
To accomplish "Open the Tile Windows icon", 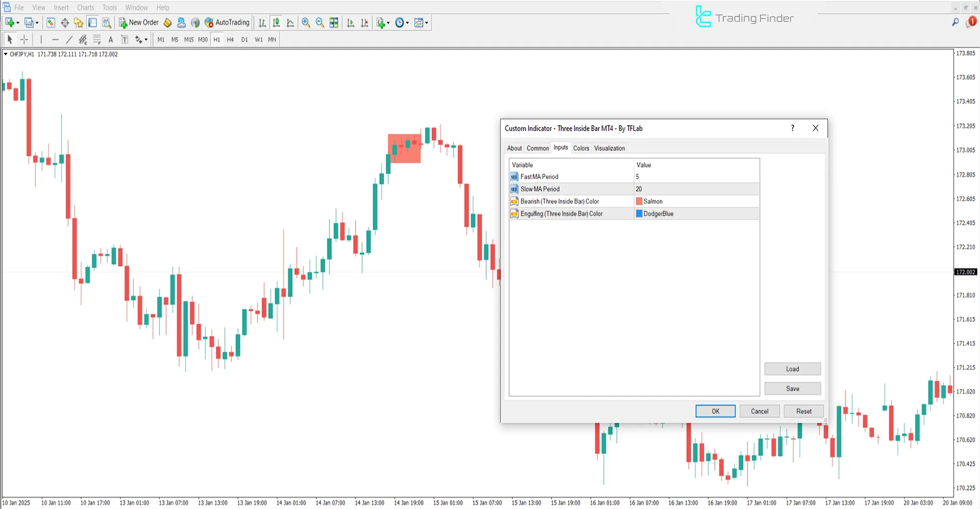I will [334, 22].
